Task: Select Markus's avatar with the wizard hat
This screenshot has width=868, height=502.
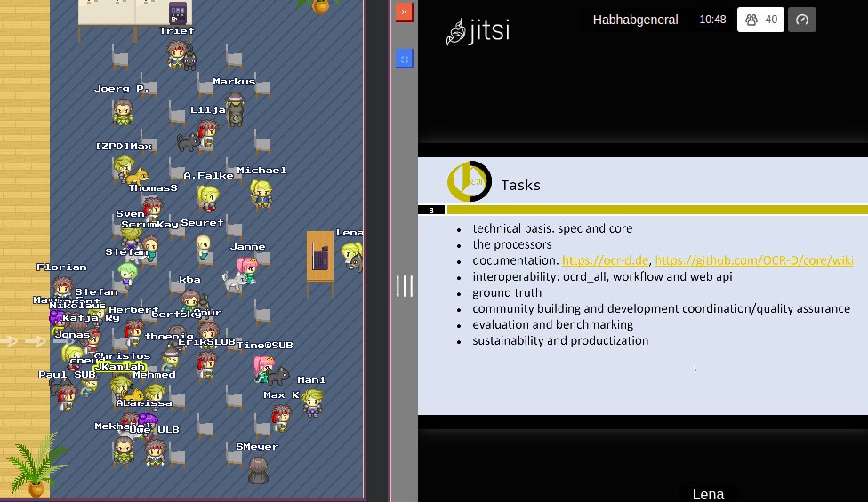Action: [236, 108]
